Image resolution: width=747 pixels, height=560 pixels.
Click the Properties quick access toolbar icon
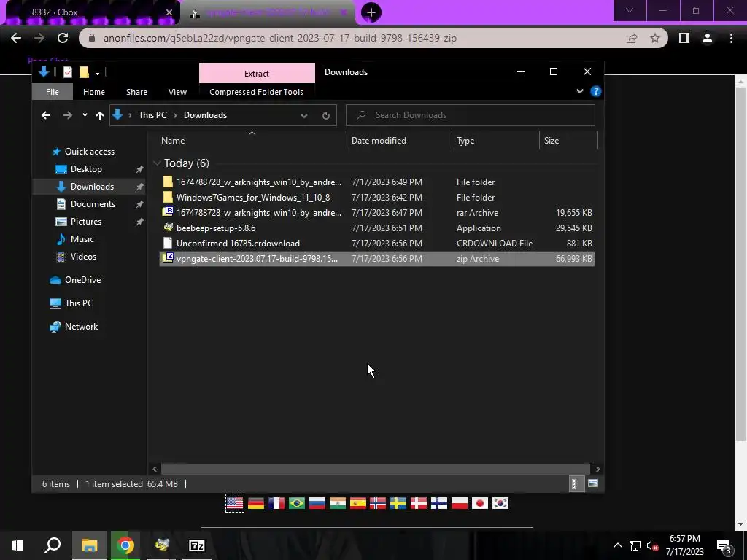click(68, 72)
